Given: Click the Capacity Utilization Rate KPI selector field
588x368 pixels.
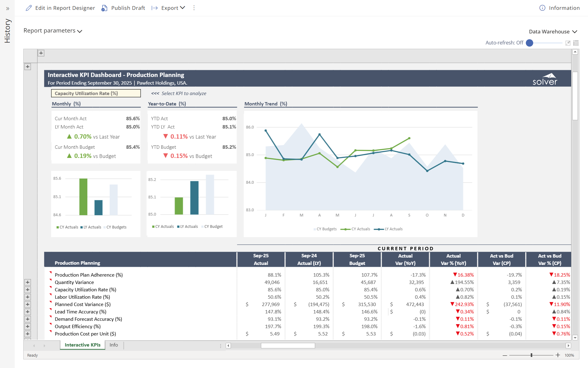Looking at the screenshot, I should point(96,93).
